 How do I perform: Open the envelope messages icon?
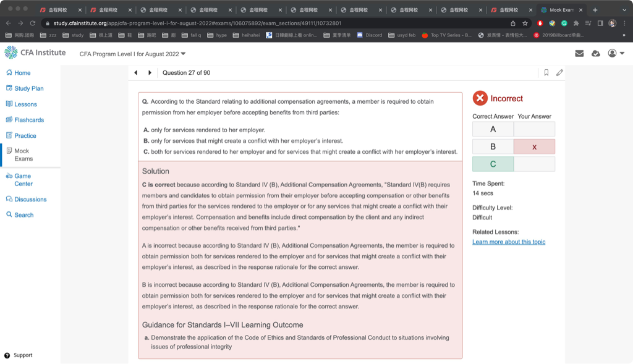[x=579, y=53]
